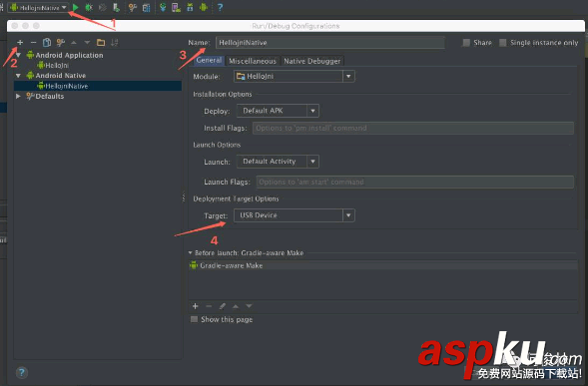
Task: Open the Deploy Default APK dropdown
Action: 278,111
